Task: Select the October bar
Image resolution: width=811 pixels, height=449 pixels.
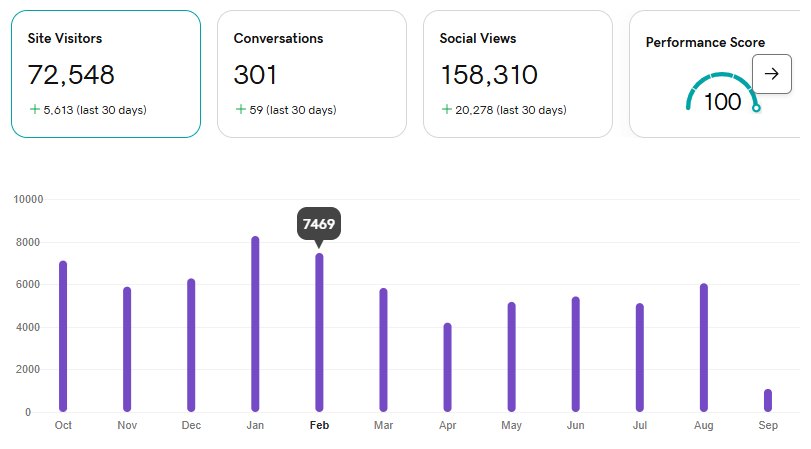Action: (x=63, y=336)
